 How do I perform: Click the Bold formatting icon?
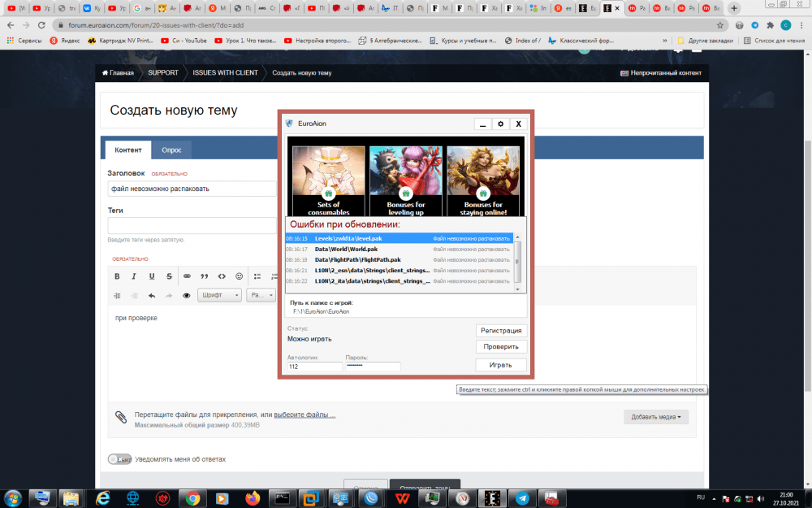point(117,276)
